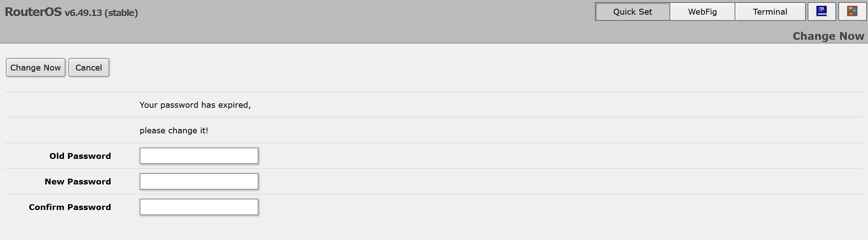This screenshot has height=240, width=868.
Task: Cancel the password change
Action: tap(88, 68)
